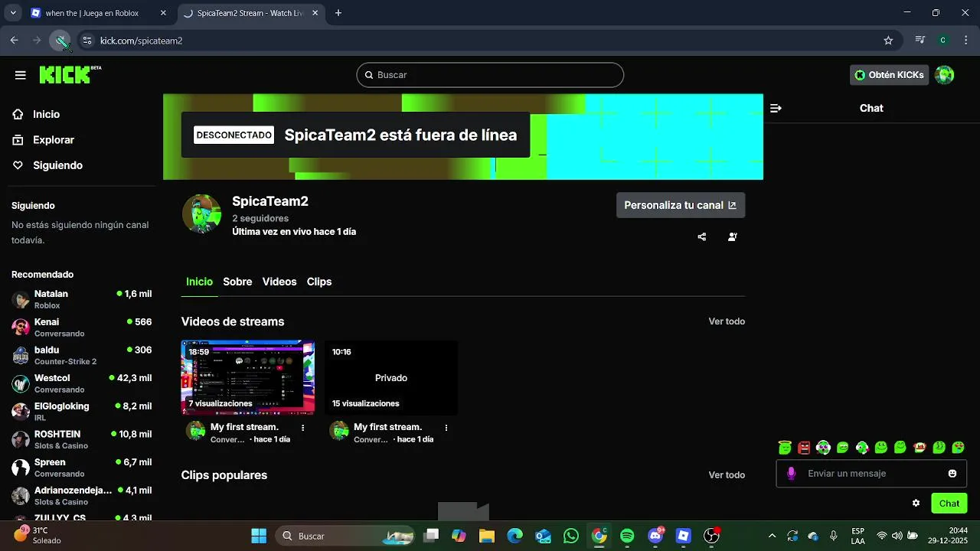
Task: Open recommended channel baldu
Action: pyautogui.click(x=81, y=355)
